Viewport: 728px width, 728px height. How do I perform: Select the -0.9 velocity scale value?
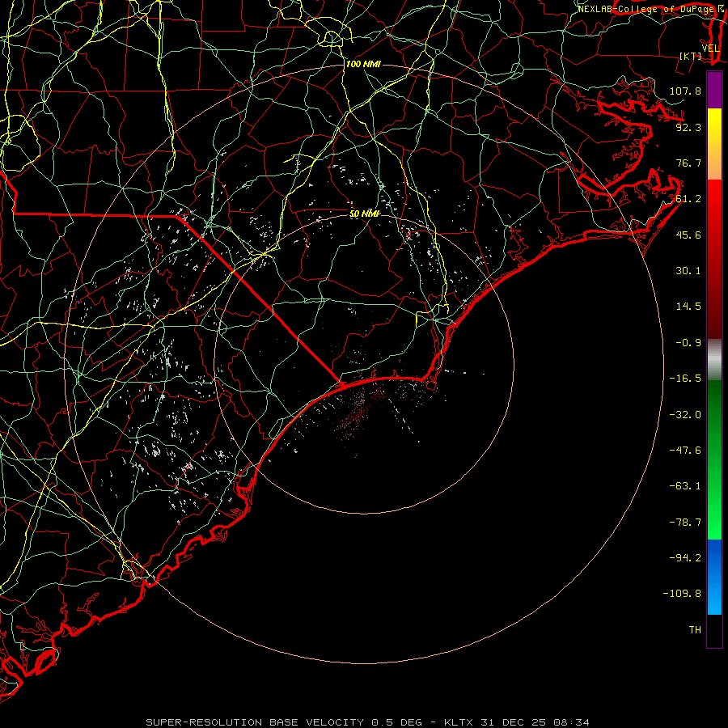(688, 343)
